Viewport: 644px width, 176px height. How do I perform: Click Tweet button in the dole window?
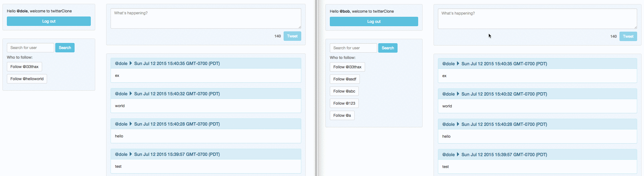point(292,36)
